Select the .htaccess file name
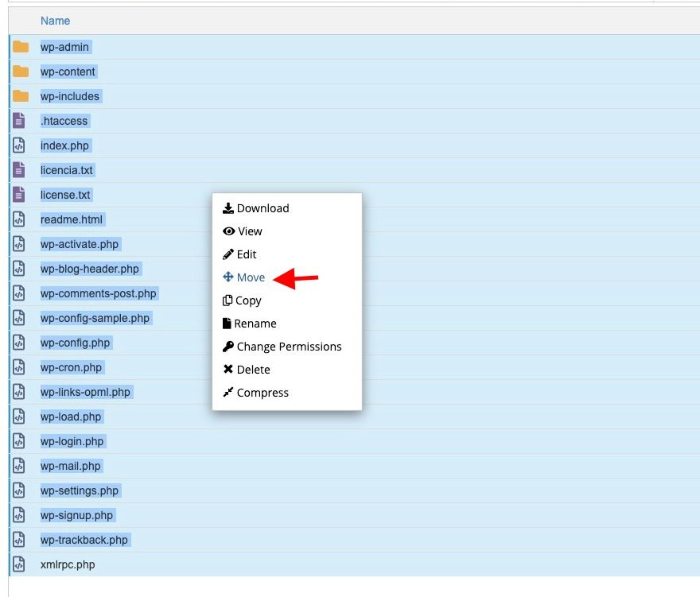 click(64, 121)
